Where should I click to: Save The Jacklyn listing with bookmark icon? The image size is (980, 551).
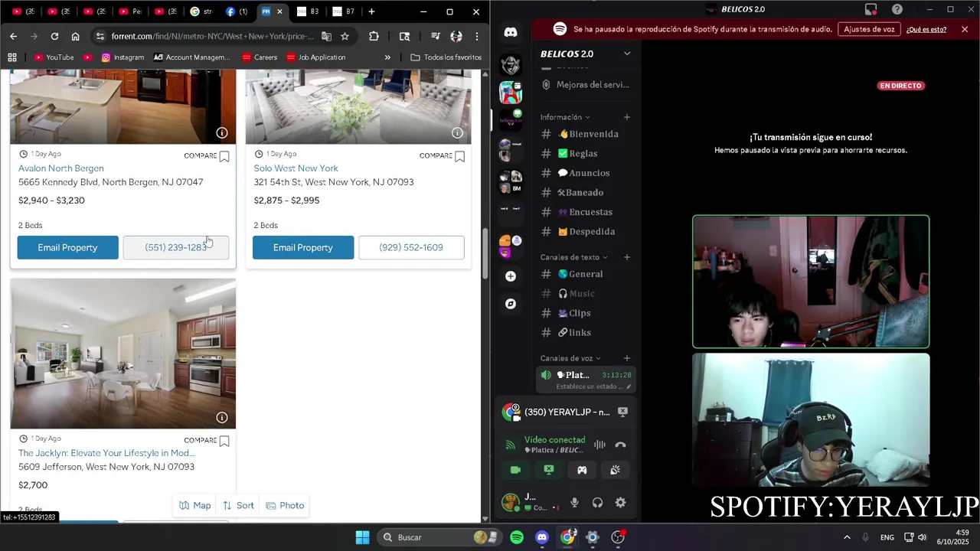pyautogui.click(x=224, y=442)
